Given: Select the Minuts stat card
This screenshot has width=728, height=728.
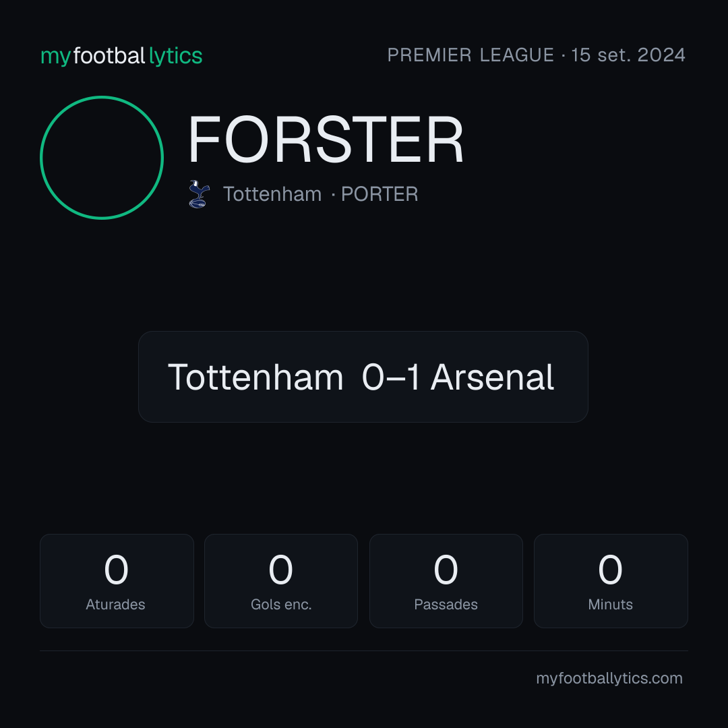Looking at the screenshot, I should 611,581.
